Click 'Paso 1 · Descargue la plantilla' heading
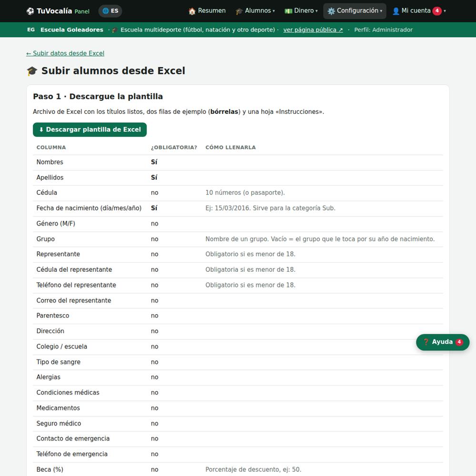This screenshot has height=476, width=476. (98, 97)
